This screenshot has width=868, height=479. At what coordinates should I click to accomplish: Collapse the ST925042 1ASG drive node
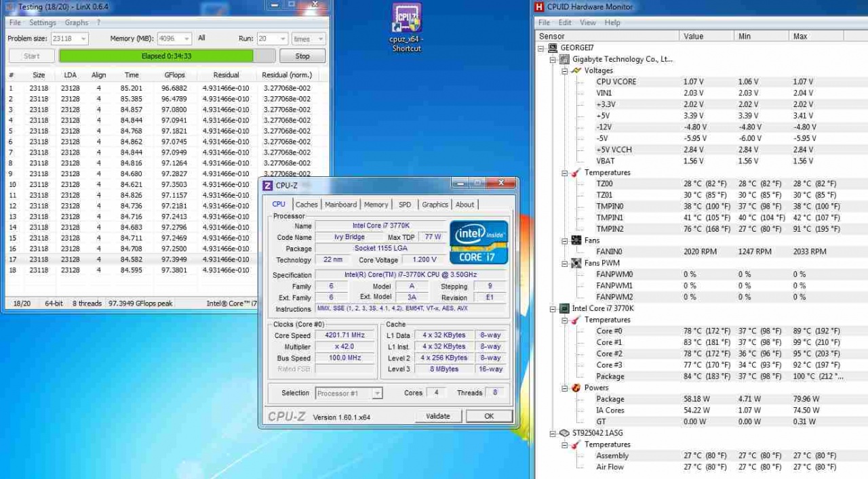[x=554, y=434]
